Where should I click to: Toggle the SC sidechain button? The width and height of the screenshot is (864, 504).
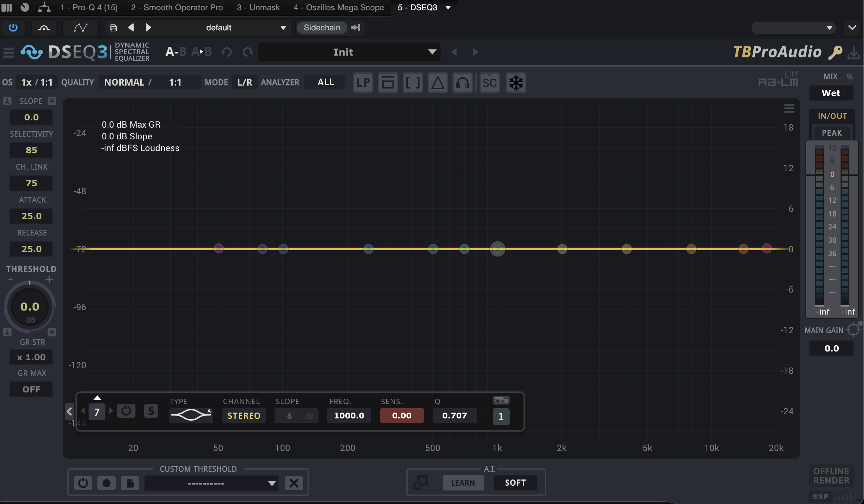pos(489,83)
